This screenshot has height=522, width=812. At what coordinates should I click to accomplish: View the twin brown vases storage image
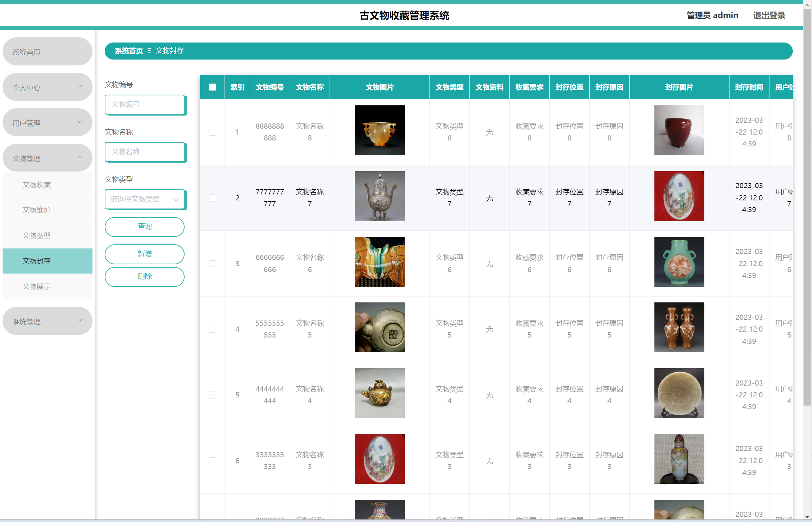[x=679, y=327]
